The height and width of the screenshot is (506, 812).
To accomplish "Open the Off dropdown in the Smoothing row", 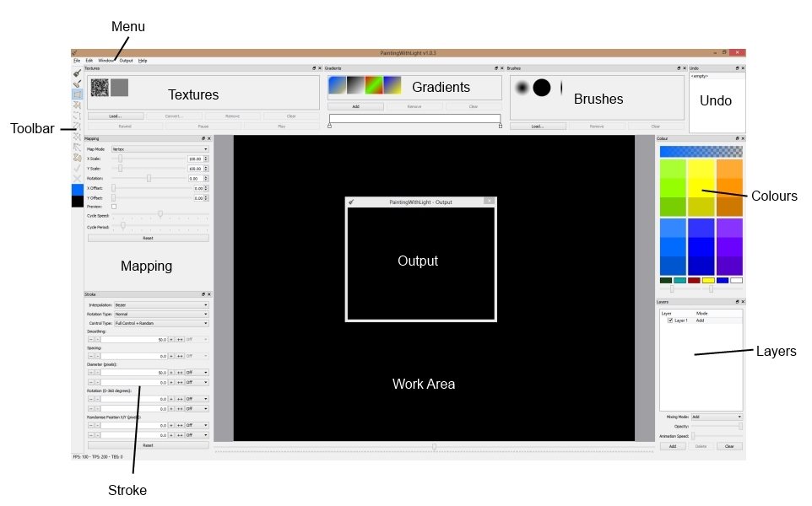I will (x=197, y=340).
